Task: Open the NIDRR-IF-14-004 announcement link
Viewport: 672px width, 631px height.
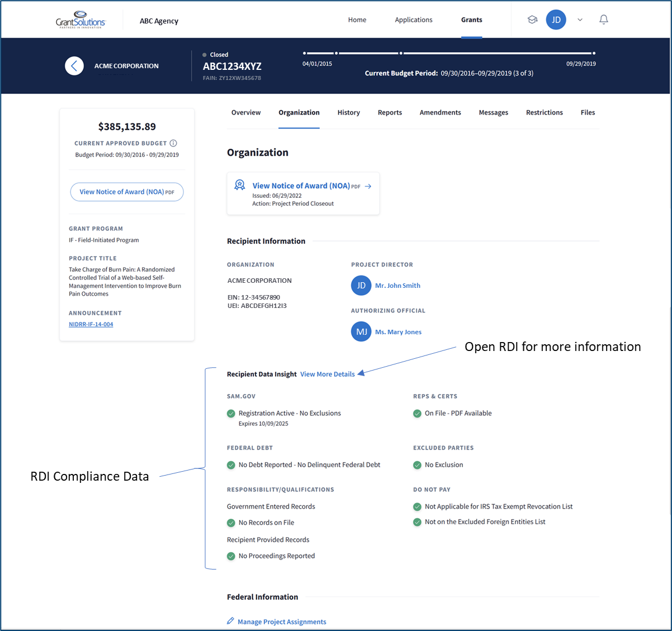Action: point(91,324)
